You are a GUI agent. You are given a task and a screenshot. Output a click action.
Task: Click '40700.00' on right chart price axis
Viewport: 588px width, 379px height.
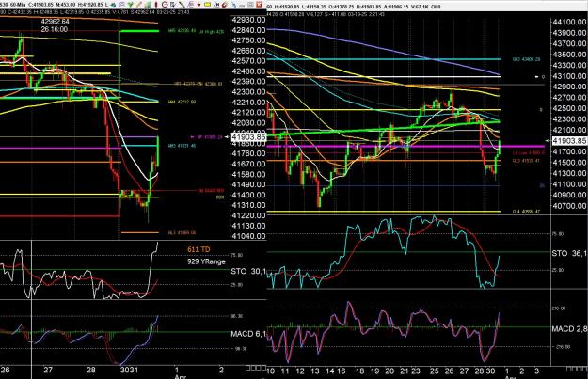(569, 206)
